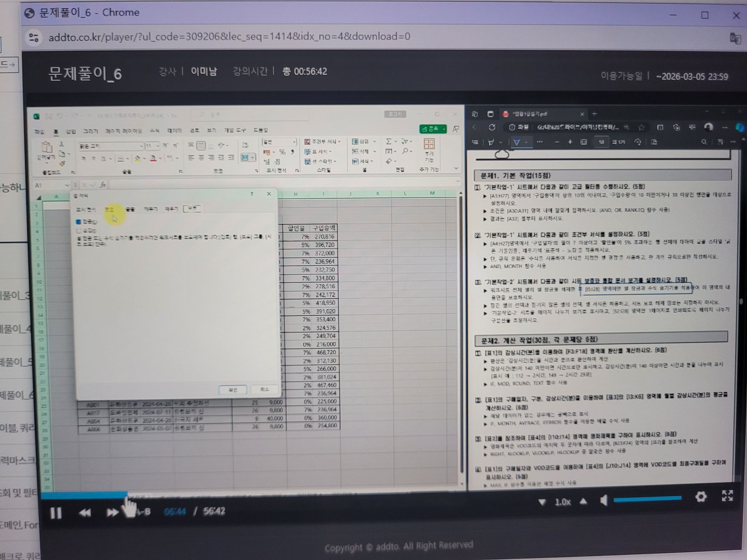The image size is (747, 560).
Task: Expand the font name dropdown in ribbon
Action: (141, 146)
